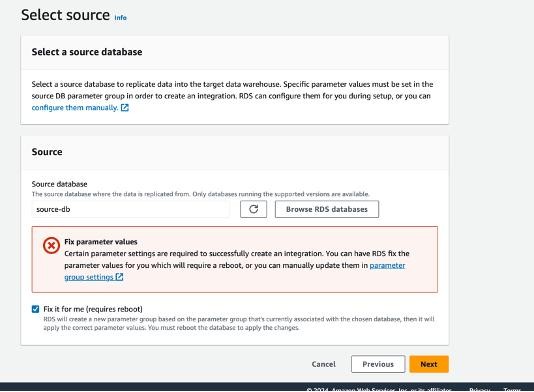
Task: Go back with the Previous button
Action: pos(378,364)
